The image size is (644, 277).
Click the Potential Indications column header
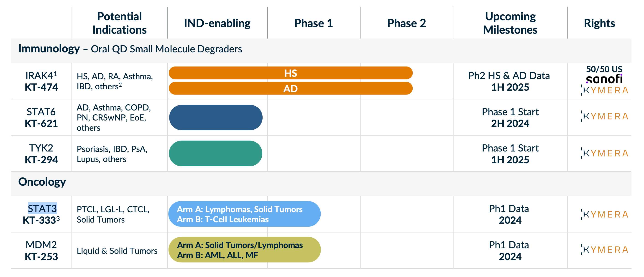click(120, 23)
